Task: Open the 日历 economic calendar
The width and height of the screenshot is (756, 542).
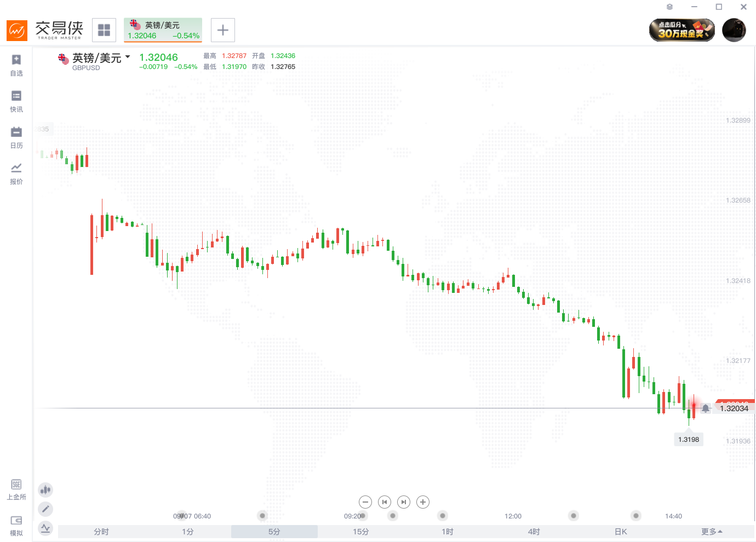Action: [x=16, y=137]
